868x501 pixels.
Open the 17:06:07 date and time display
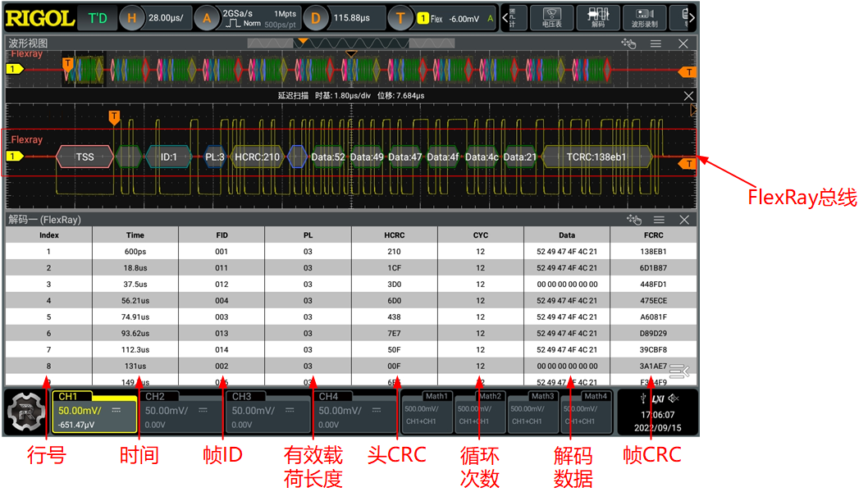coord(658,421)
